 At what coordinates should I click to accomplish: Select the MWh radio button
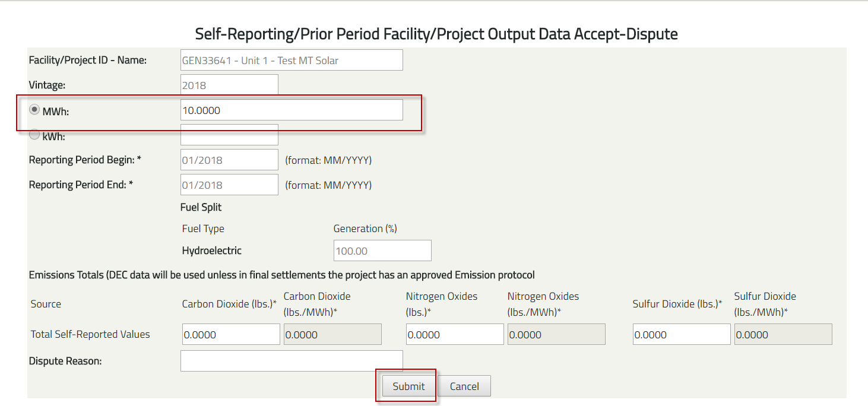(34, 110)
